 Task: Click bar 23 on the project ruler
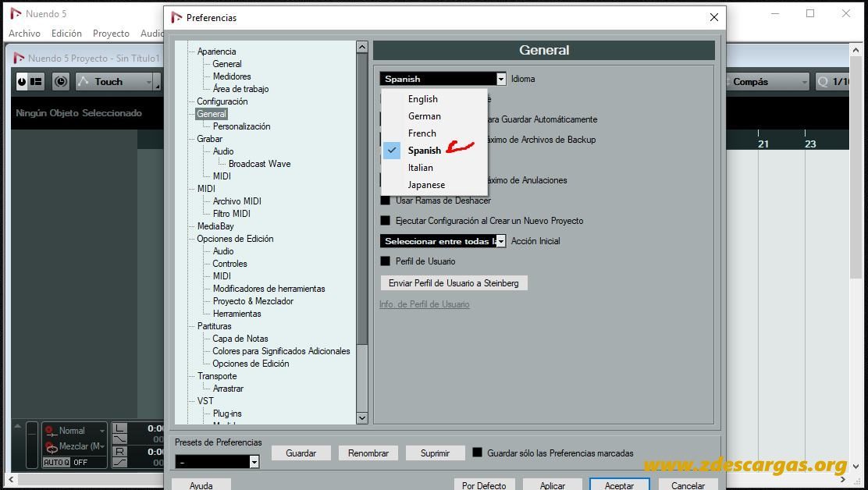(810, 144)
